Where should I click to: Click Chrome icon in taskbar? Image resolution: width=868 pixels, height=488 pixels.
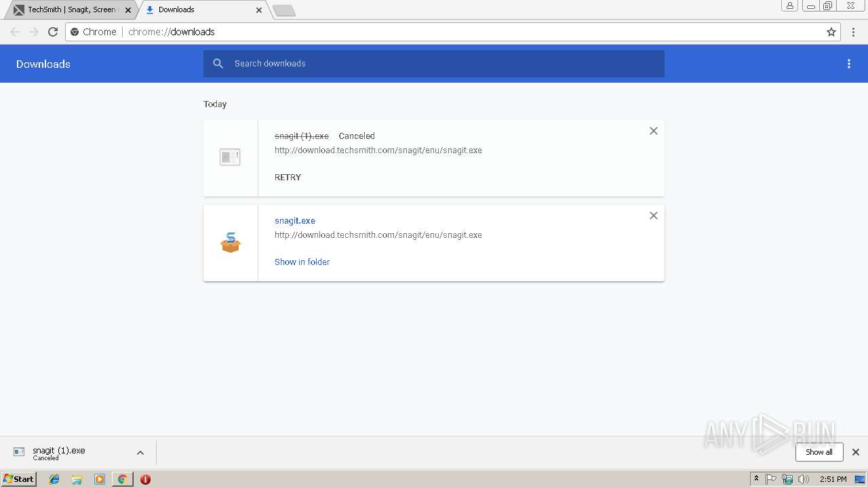[122, 479]
